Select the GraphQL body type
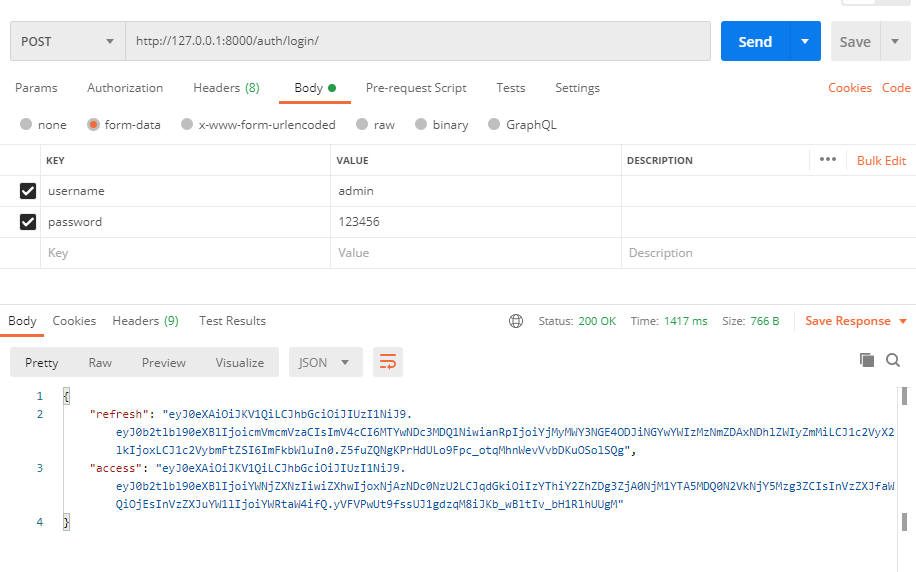The width and height of the screenshot is (916, 572). click(x=522, y=124)
